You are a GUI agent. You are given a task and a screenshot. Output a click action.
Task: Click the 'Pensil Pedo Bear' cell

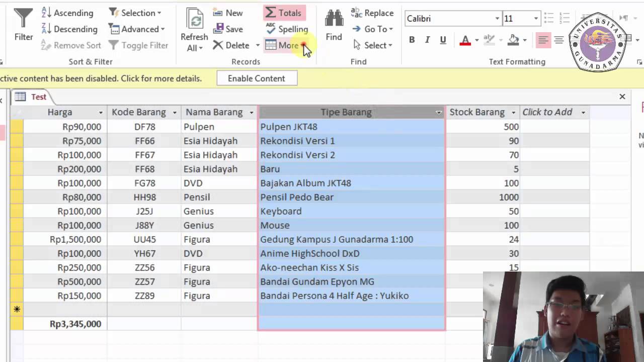pyautogui.click(x=351, y=197)
